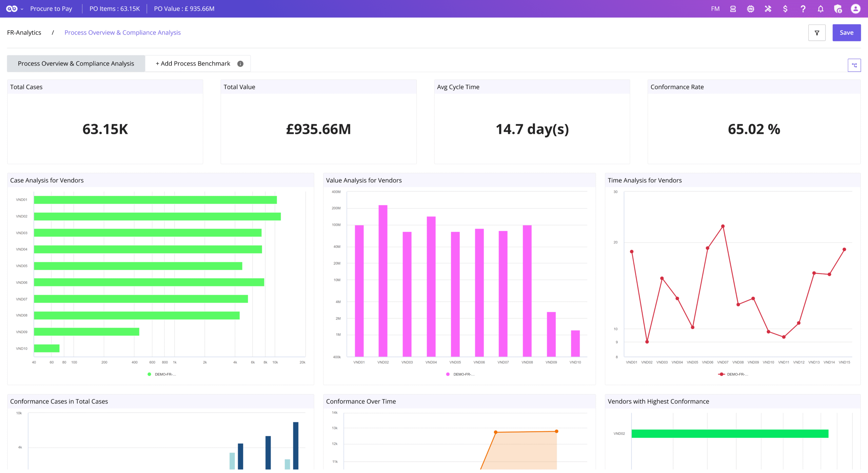Image resolution: width=868 pixels, height=473 pixels.
Task: Click the admin shield user icon
Action: tap(838, 9)
